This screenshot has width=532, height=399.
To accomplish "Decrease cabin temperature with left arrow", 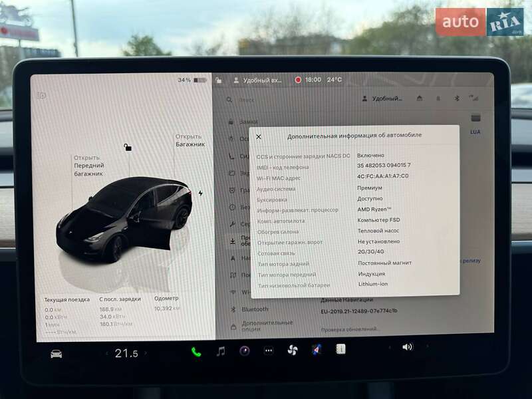I will pyautogui.click(x=107, y=354).
